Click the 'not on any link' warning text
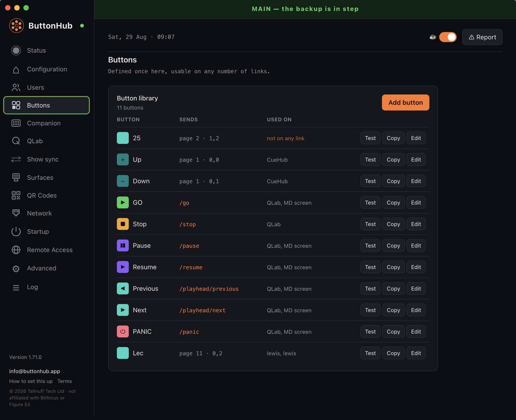The image size is (516, 420). [x=286, y=138]
